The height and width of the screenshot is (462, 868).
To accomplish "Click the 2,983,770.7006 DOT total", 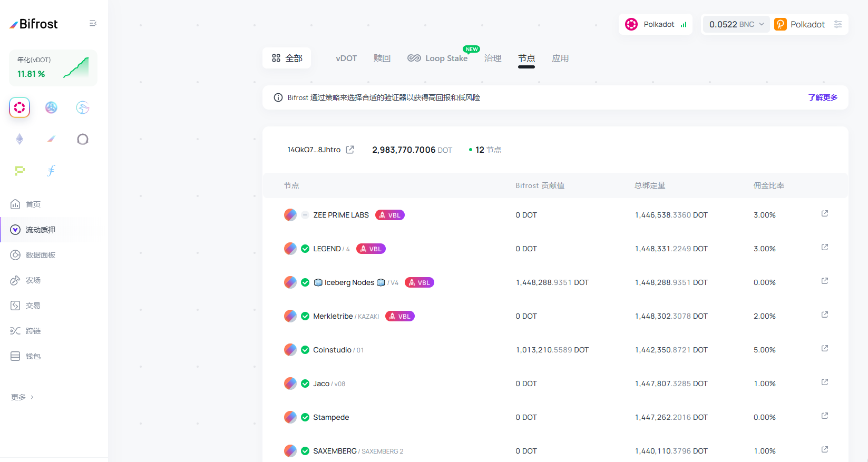I will click(412, 150).
